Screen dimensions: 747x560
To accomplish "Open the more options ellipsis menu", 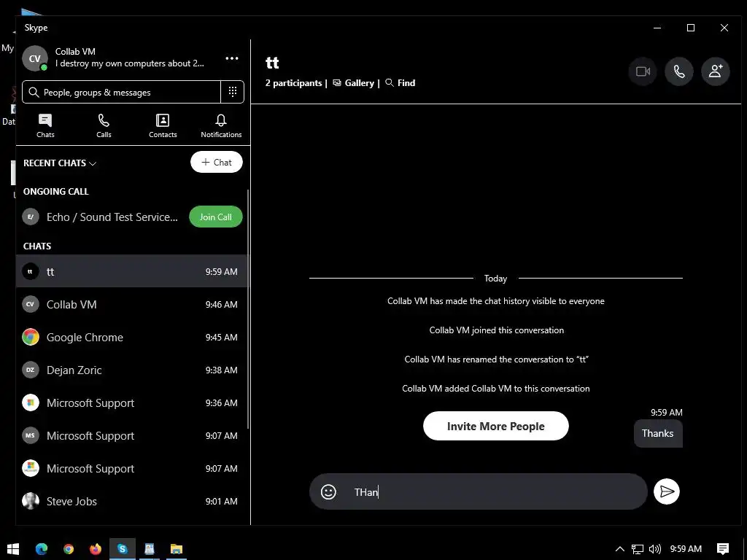I will pyautogui.click(x=232, y=58).
